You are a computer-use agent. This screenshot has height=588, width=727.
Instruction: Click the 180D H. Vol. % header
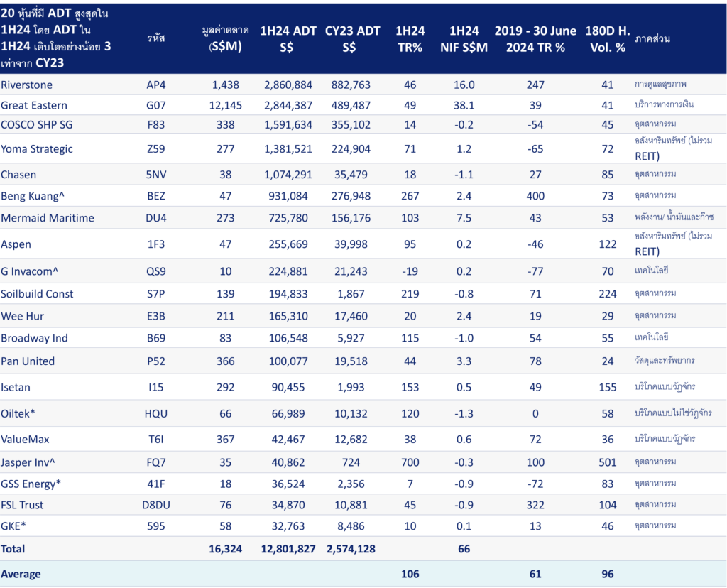pyautogui.click(x=608, y=39)
